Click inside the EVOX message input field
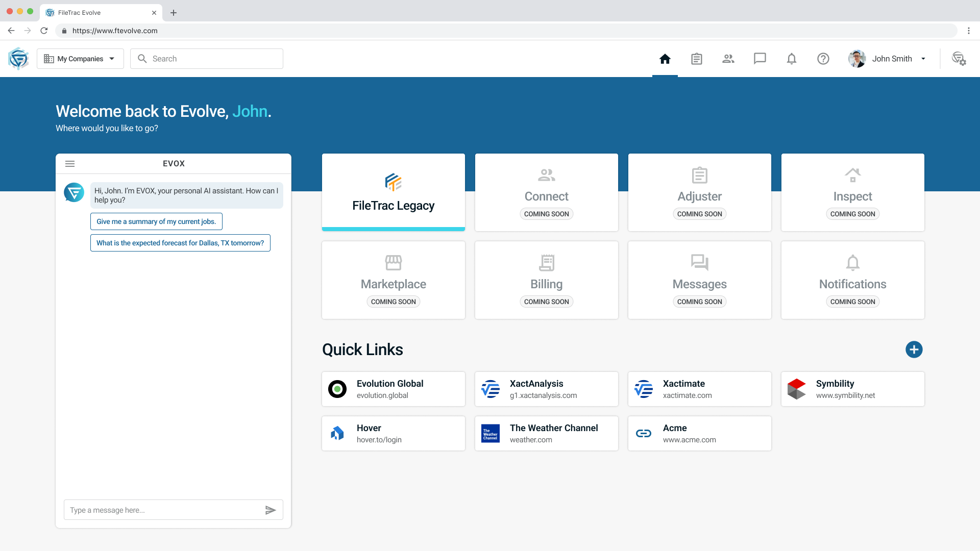This screenshot has width=980, height=551. [x=158, y=510]
